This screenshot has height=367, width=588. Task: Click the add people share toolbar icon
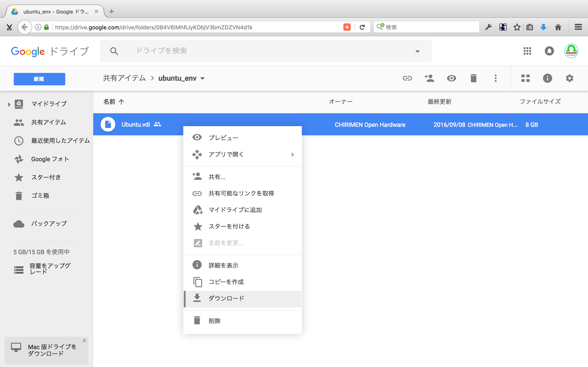point(429,78)
